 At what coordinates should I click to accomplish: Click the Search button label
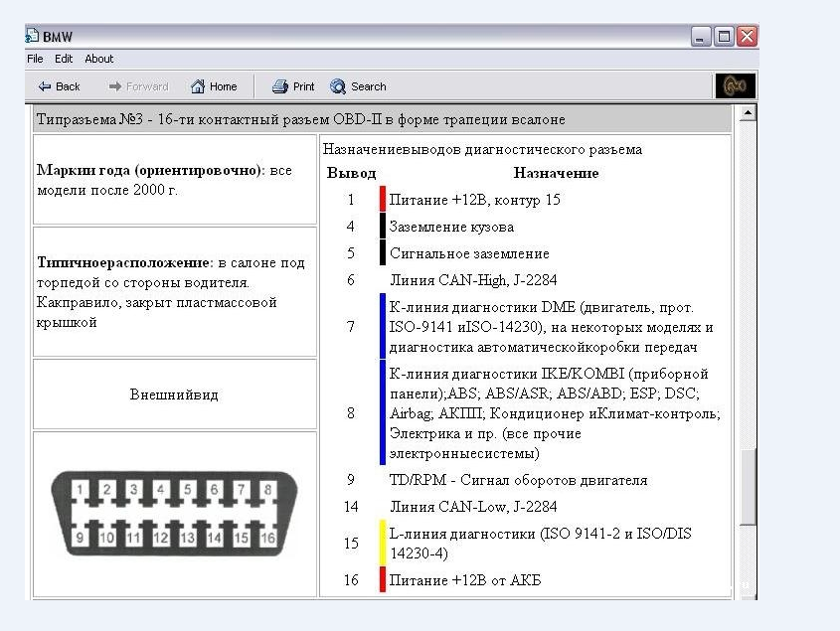pos(368,86)
